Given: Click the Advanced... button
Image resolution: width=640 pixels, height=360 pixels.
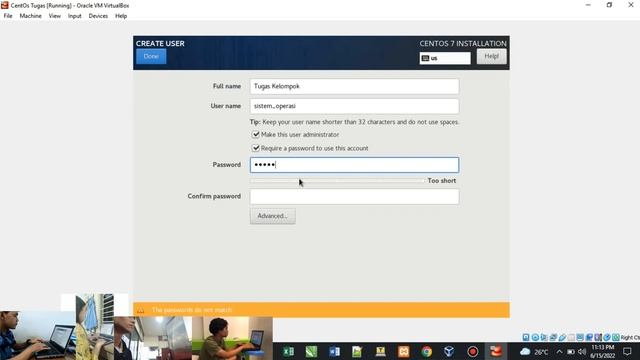Looking at the screenshot, I should coord(273,216).
